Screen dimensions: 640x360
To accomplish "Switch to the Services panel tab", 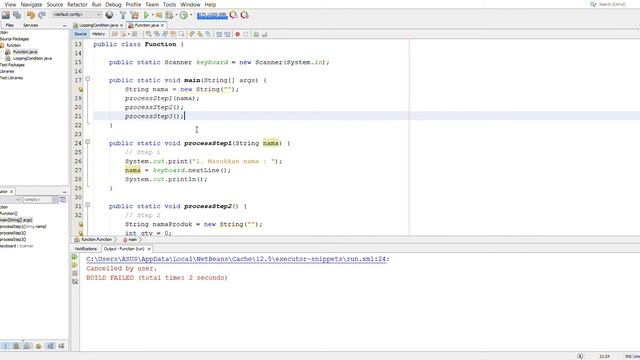I will tap(31, 25).
